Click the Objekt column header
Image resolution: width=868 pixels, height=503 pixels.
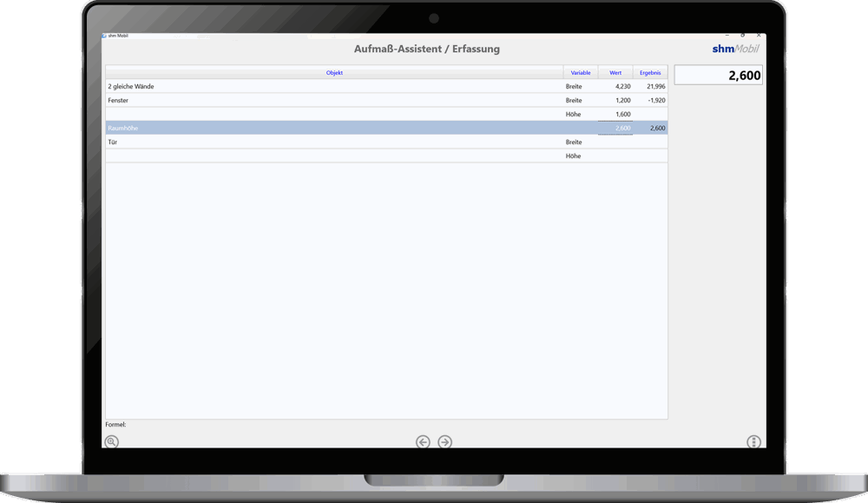tap(334, 73)
